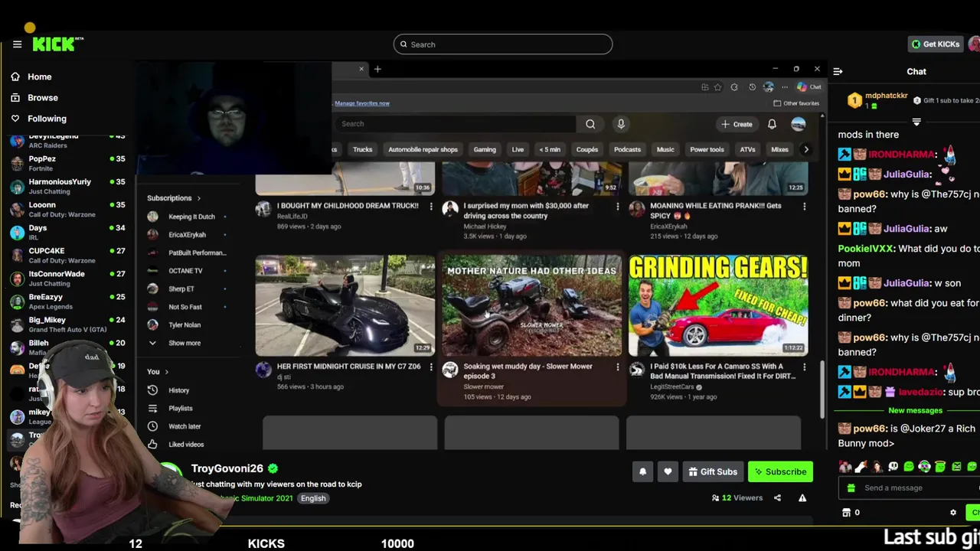980x551 pixels.
Task: Select ItsConnorWade channel in sidebar
Action: point(67,278)
